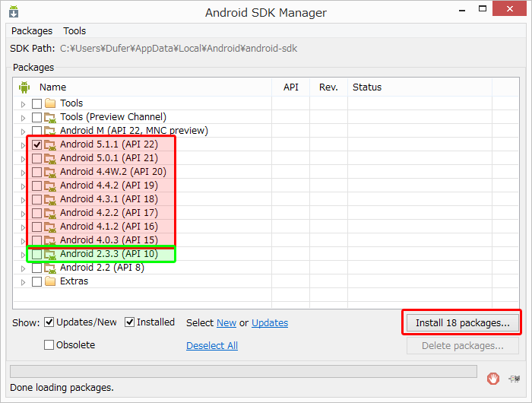The height and width of the screenshot is (403, 532).
Task: Select the Android 4.2.2 (API 17) row text
Action: click(109, 213)
